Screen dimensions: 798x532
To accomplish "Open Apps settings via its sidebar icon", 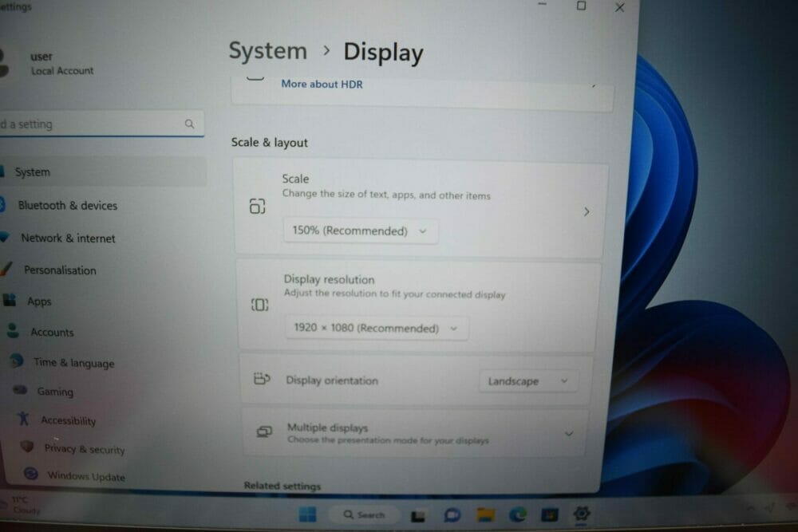I will coord(10,300).
